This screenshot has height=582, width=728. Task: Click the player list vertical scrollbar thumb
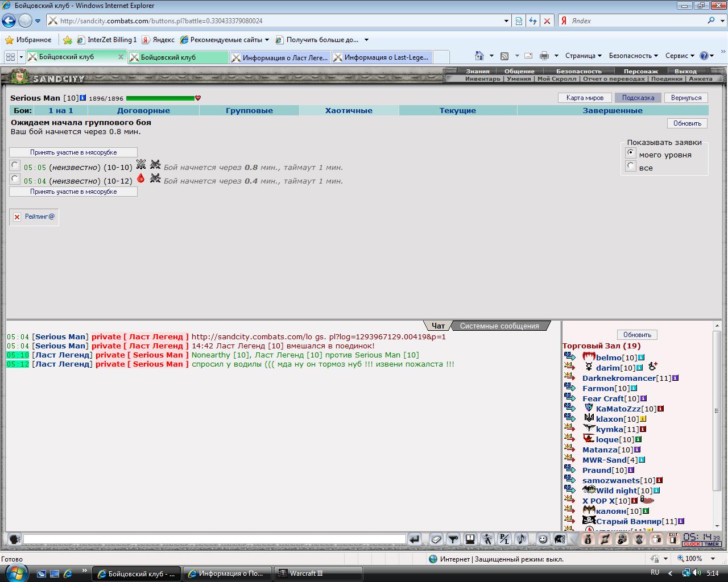717,410
